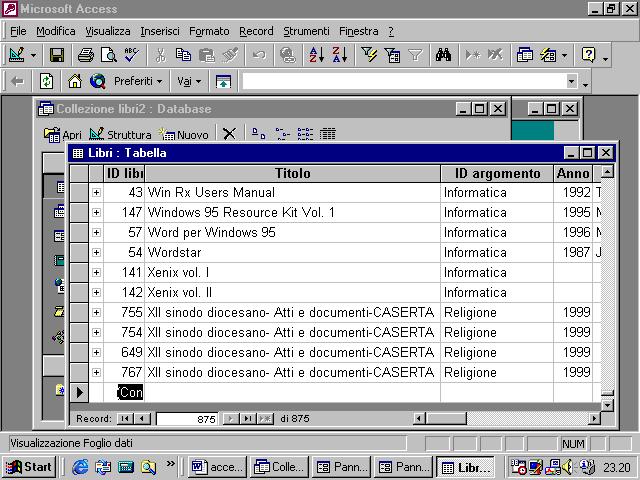The height and width of the screenshot is (480, 640).
Task: Click the web toolbar Back arrow
Action: (x=17, y=82)
